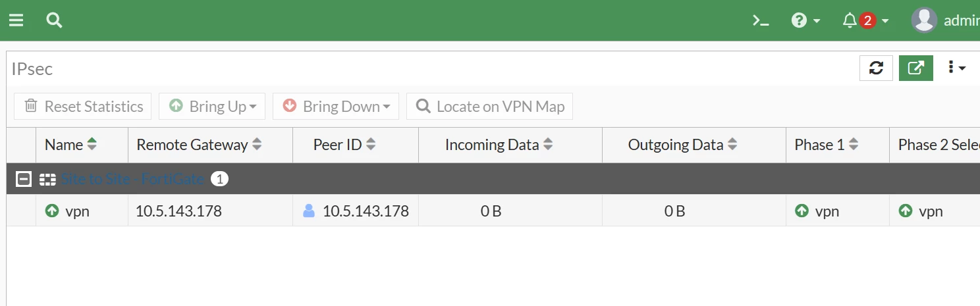Click the Site to Site - FortiGate group label
980x306 pixels.
(133, 179)
